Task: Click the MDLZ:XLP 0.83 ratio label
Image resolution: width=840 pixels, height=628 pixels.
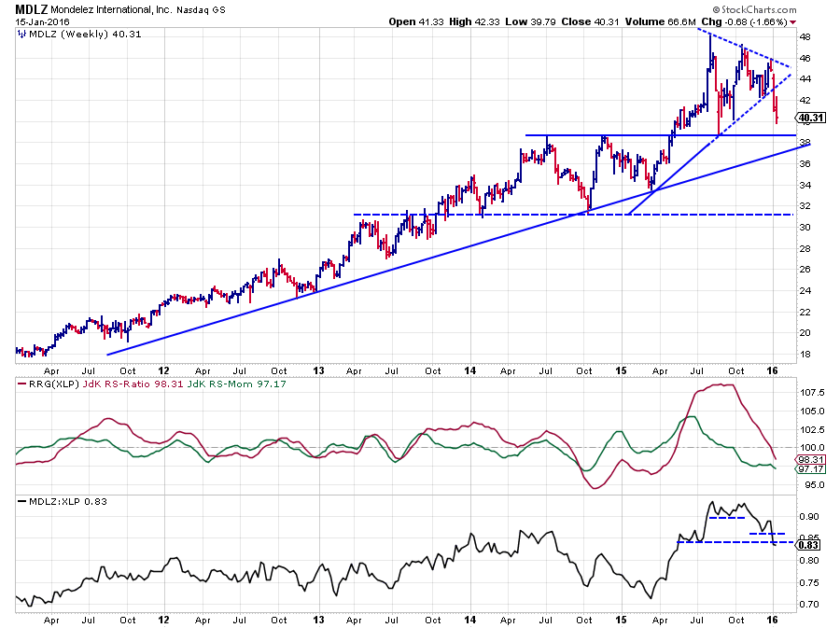Action: point(68,502)
